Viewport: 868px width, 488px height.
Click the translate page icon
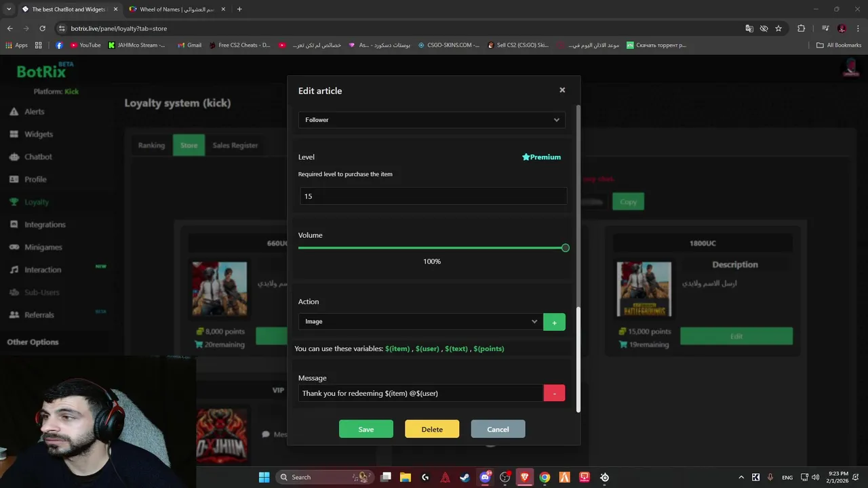click(x=749, y=28)
